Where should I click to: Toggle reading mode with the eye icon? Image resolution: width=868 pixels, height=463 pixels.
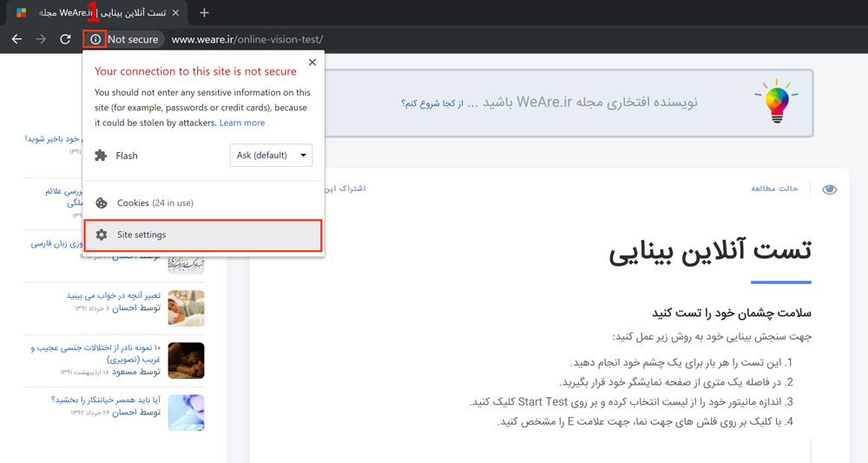click(x=829, y=189)
